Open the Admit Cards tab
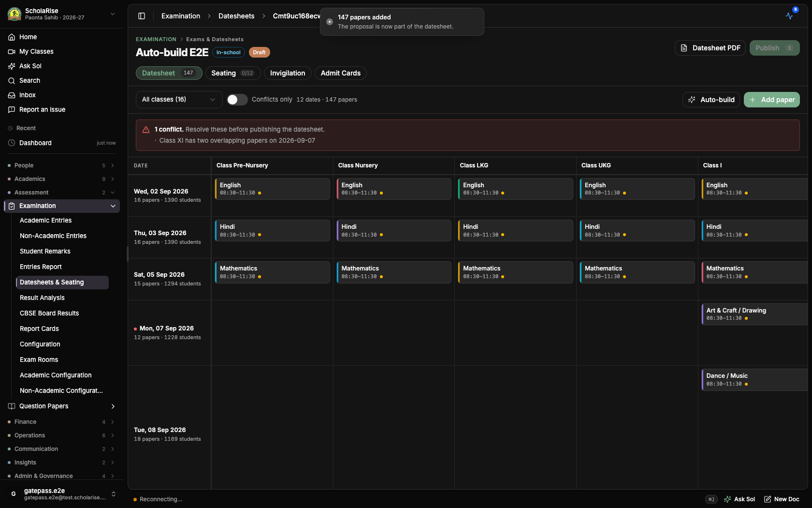This screenshot has width=812, height=508. tap(341, 73)
